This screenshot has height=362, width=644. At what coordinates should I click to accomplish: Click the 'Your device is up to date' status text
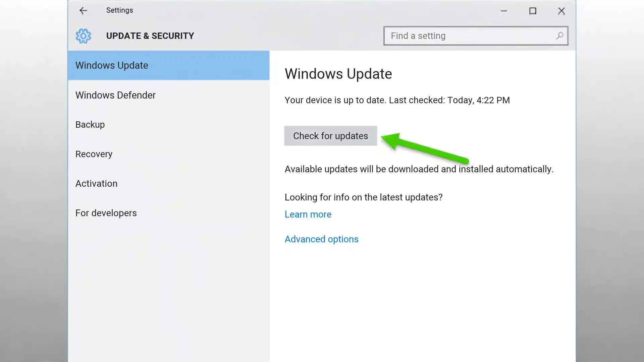pos(397,100)
